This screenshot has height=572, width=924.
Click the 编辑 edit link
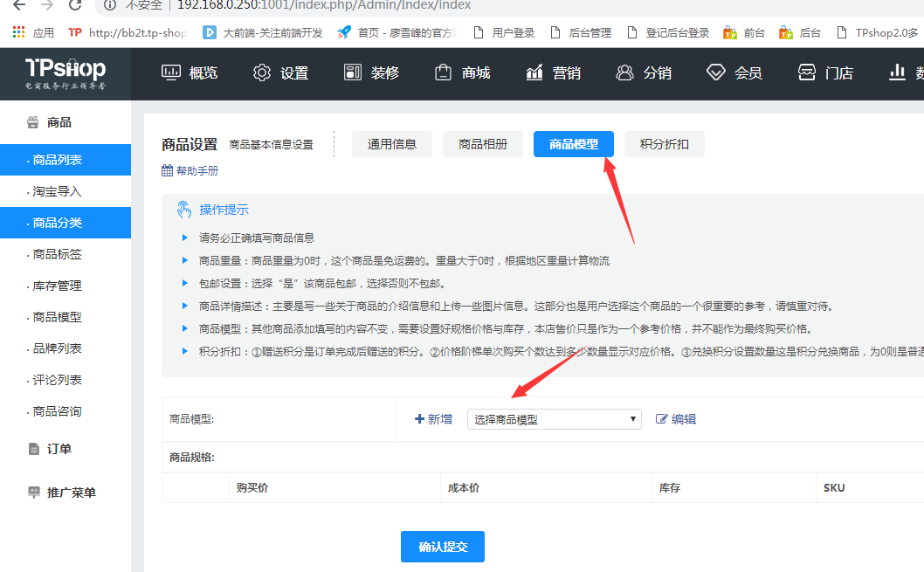pyautogui.click(x=674, y=419)
